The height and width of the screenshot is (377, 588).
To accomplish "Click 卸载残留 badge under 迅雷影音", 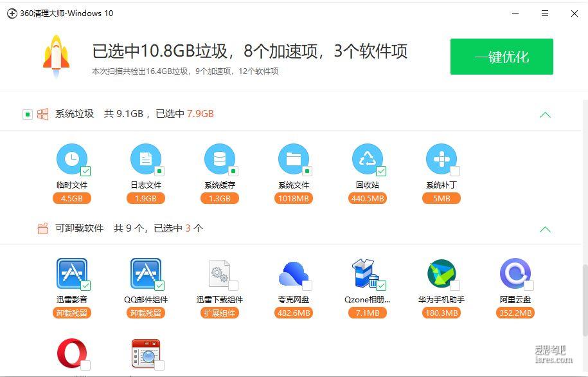I will (71, 313).
